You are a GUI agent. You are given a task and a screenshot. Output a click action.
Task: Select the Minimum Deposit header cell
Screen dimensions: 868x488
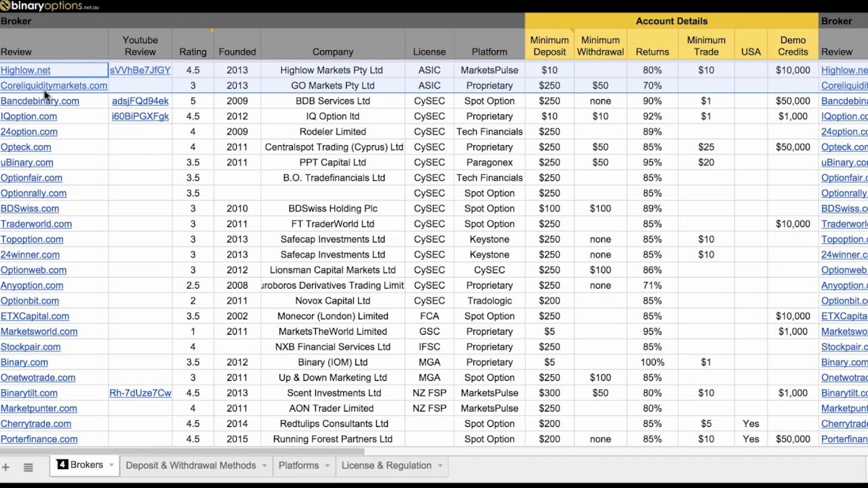[x=549, y=45]
